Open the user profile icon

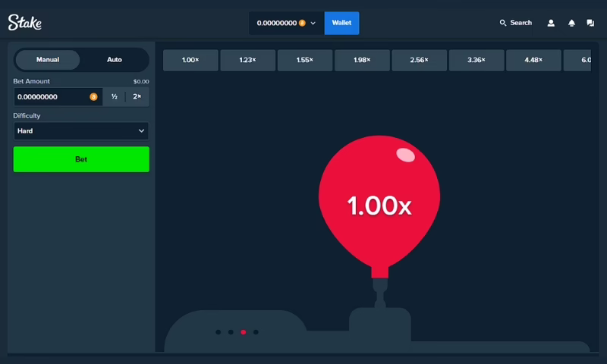click(x=552, y=23)
